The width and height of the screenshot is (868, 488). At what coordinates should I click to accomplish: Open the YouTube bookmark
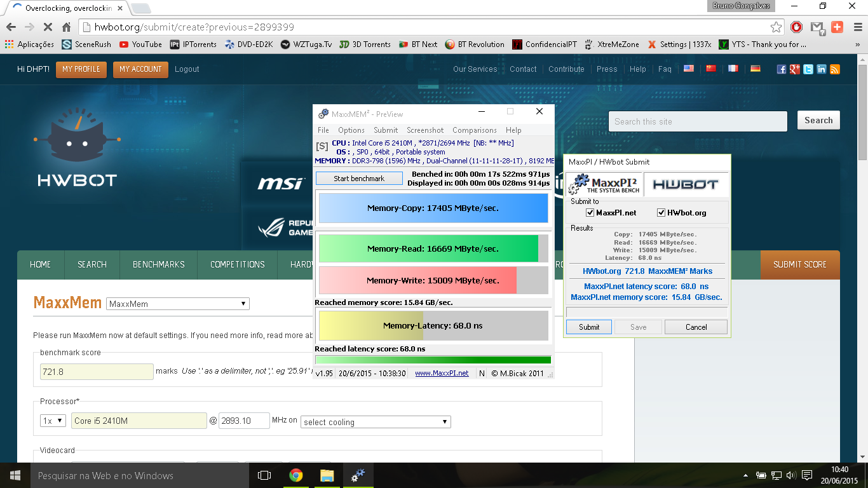point(140,44)
